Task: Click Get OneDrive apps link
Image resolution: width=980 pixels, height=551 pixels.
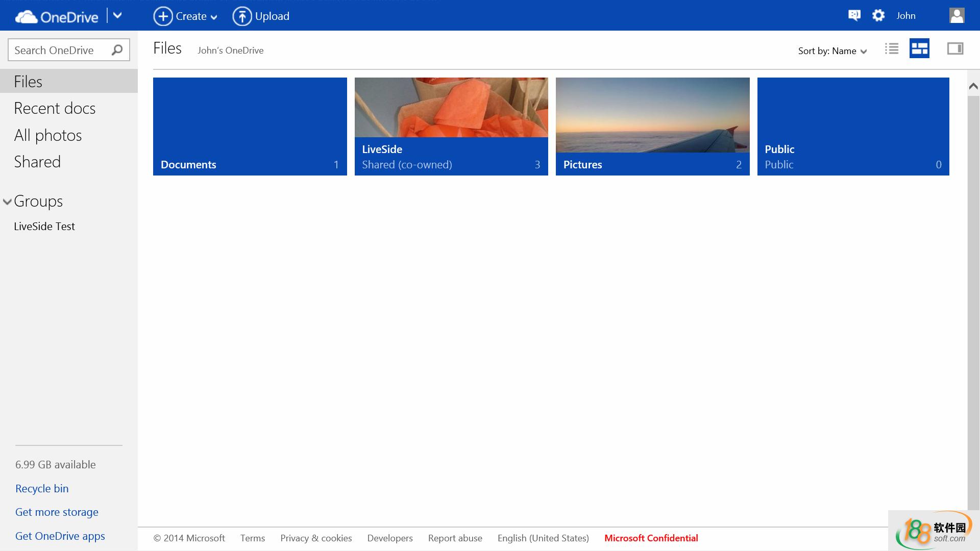Action: (60, 536)
